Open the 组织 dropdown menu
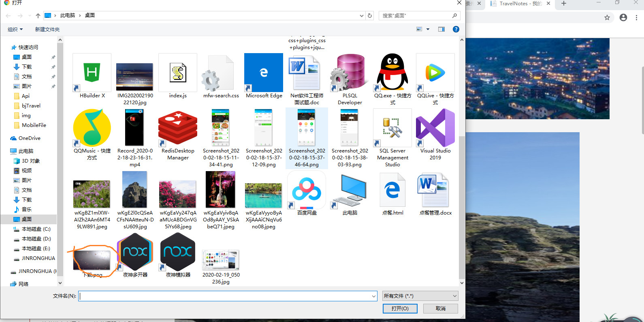The height and width of the screenshot is (322, 644). click(15, 29)
